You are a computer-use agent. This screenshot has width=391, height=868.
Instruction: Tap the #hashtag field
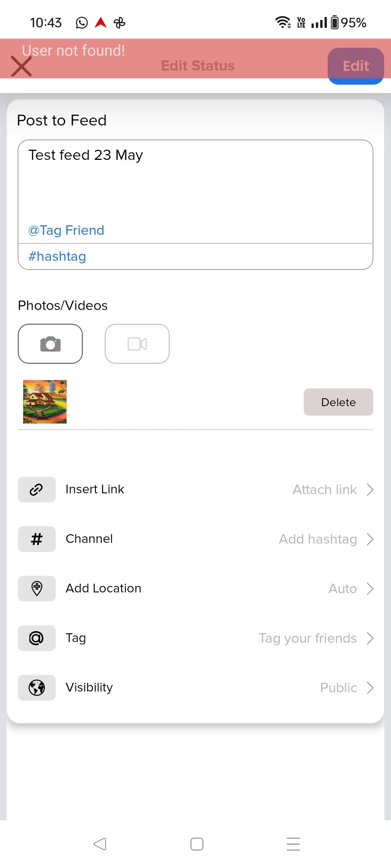pos(195,256)
